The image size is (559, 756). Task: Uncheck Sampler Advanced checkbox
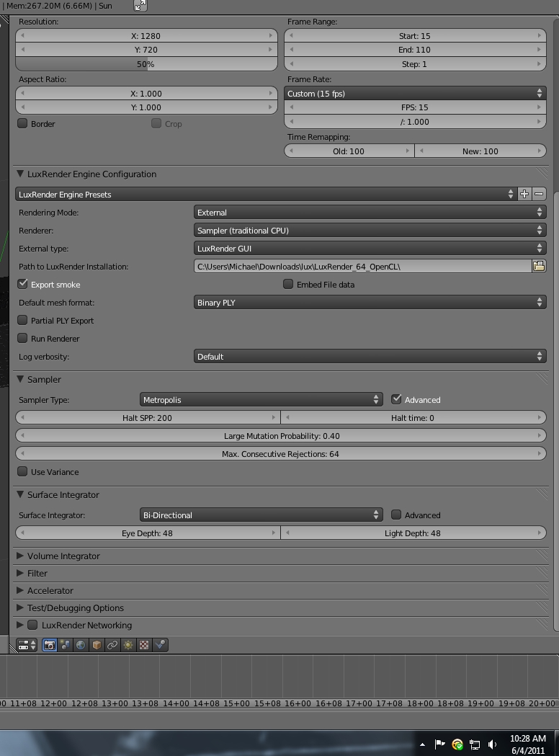pos(396,399)
